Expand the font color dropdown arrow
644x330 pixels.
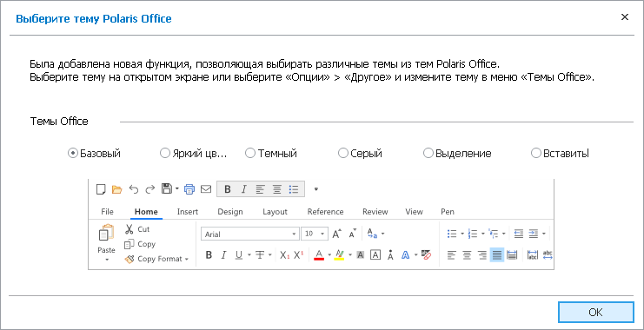329,255
